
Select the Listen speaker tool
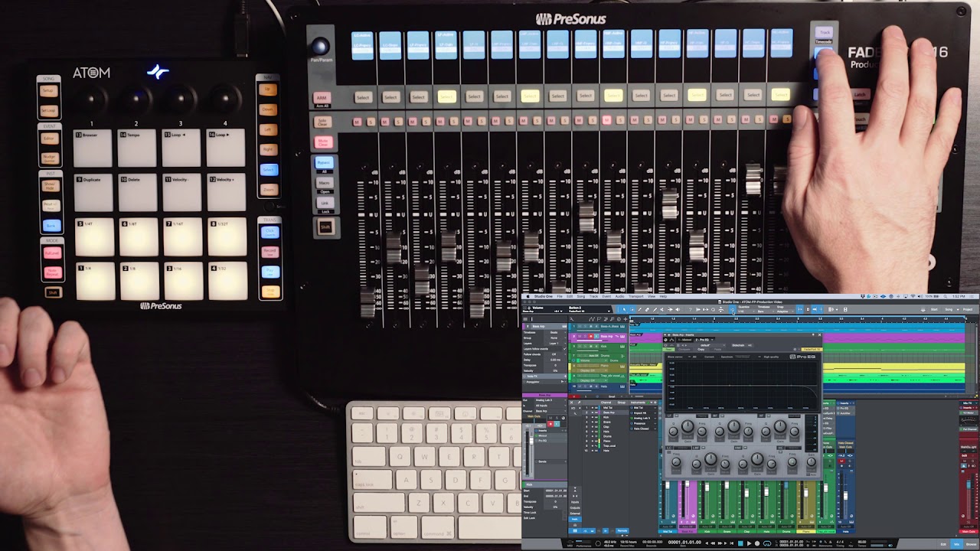[x=678, y=309]
